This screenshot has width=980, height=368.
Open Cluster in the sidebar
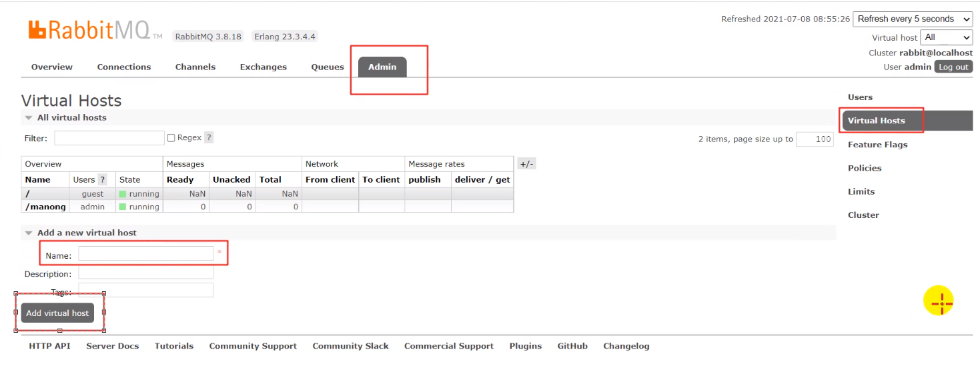pyautogui.click(x=863, y=215)
